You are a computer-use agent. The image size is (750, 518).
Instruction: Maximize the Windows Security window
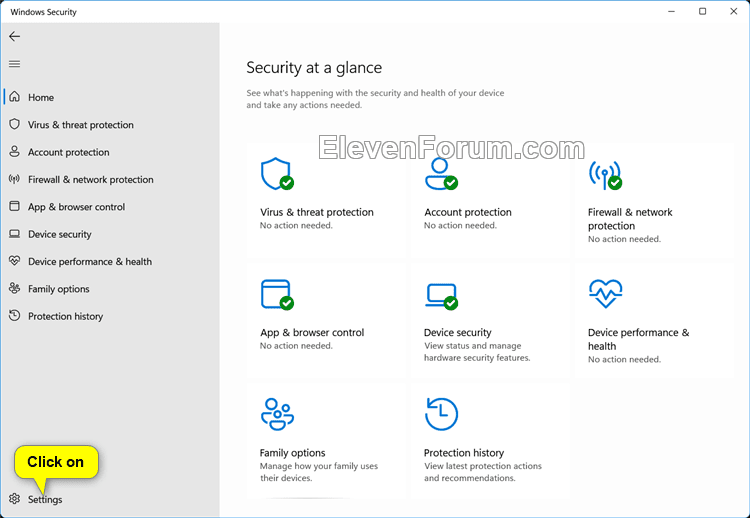(702, 11)
